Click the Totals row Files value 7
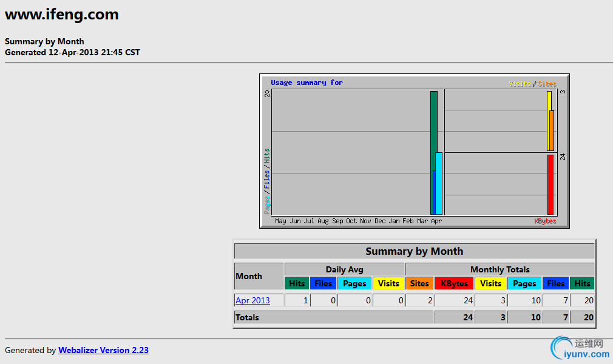The image size is (613, 364). coord(565,317)
